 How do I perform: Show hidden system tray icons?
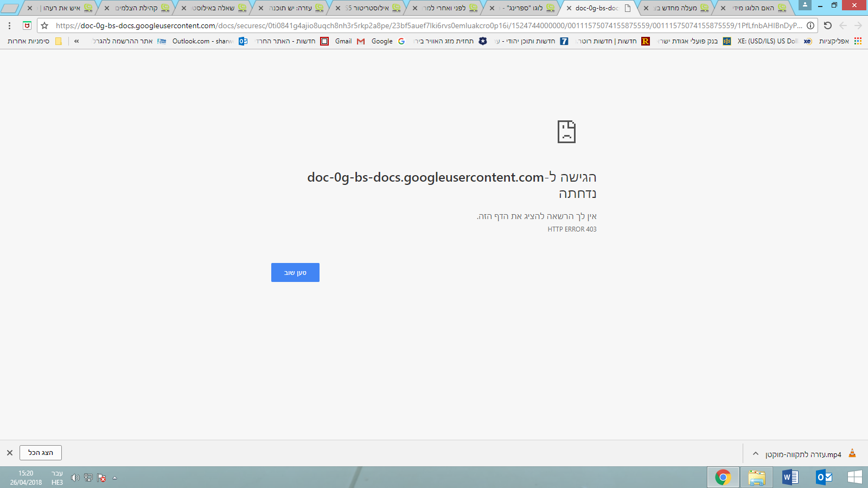(x=114, y=478)
